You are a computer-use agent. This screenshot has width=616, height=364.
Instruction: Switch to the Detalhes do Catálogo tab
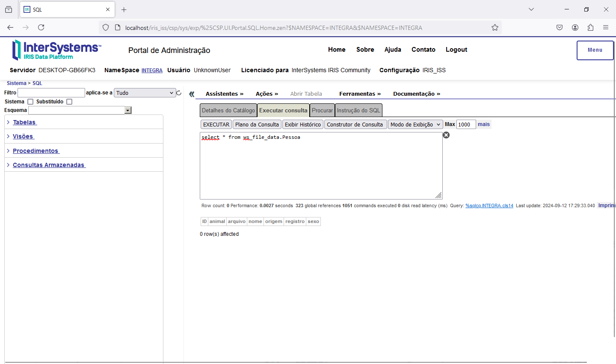coord(228,110)
